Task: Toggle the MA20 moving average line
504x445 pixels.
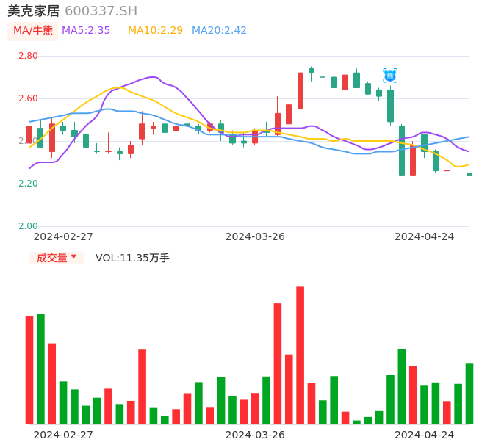Action: 219,31
